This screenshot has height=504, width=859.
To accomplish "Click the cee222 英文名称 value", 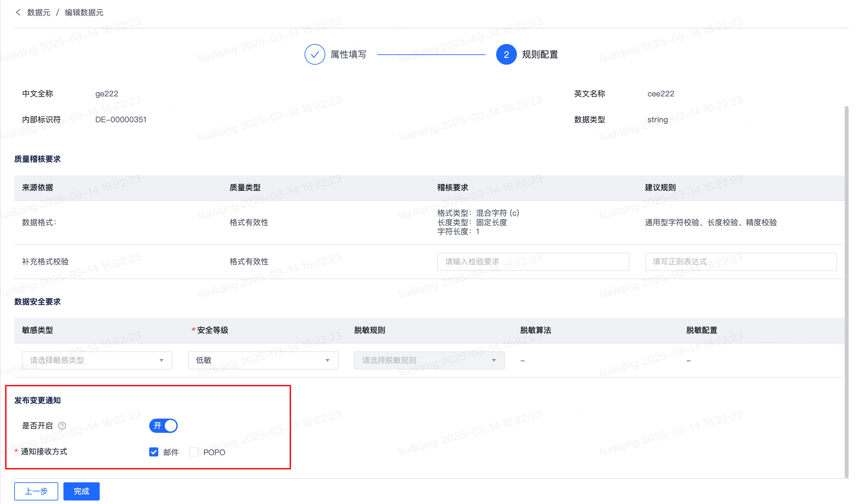I will pos(661,94).
